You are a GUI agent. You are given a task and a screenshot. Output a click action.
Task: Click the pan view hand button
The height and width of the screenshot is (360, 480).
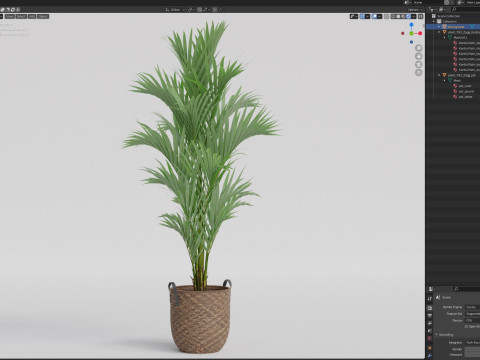click(419, 56)
